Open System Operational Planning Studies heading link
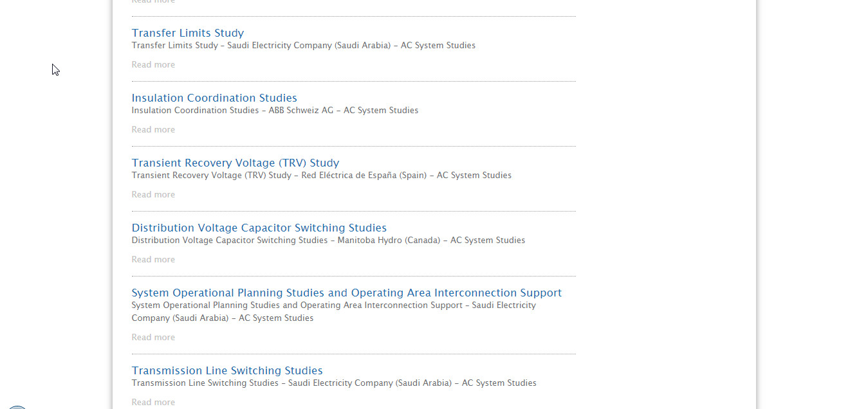Image resolution: width=868 pixels, height=409 pixels. pos(347,293)
